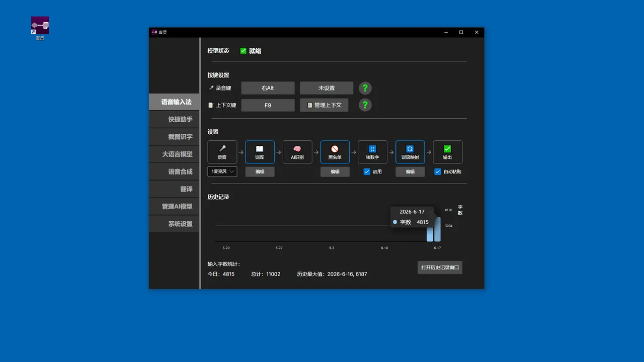Go to the 截图识字 tab
644x362 pixels.
(x=174, y=137)
